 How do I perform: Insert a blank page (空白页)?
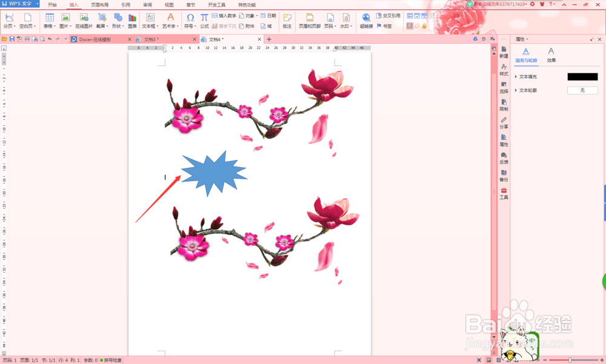(x=27, y=21)
